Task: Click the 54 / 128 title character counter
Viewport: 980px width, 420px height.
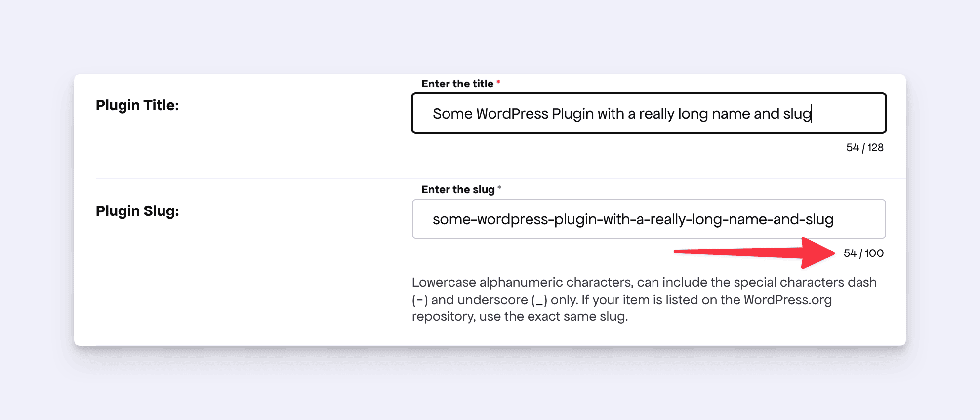Action: click(x=864, y=148)
